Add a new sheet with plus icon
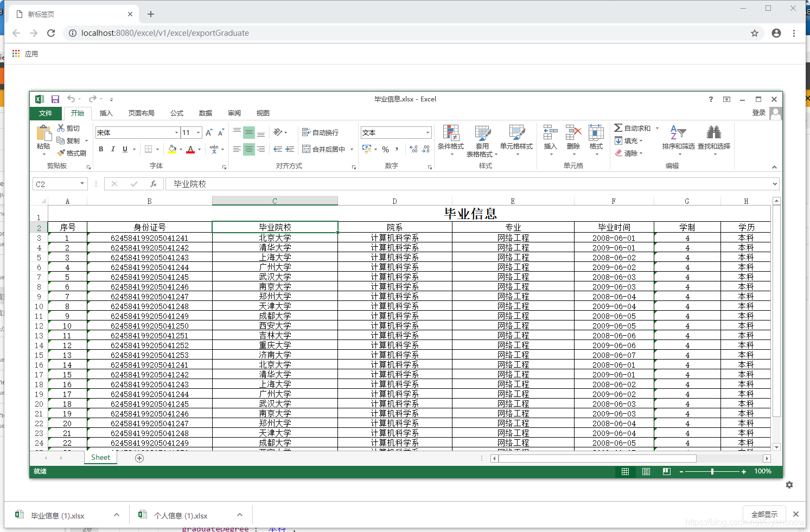 (139, 458)
